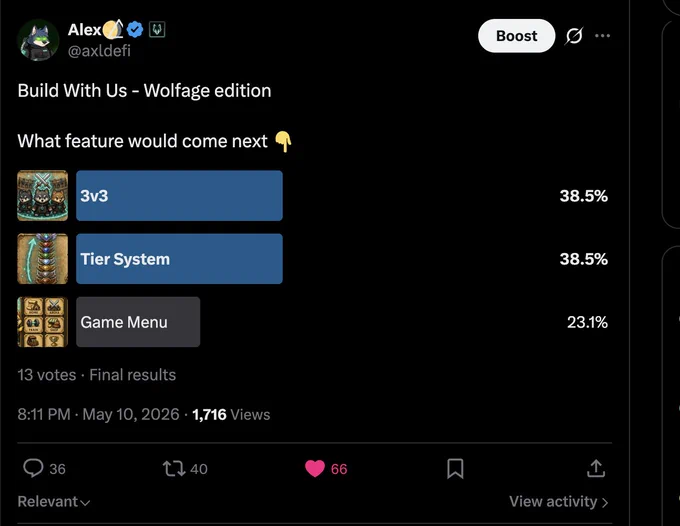This screenshot has height=526, width=680.
Task: Expand the Relevant sort dropdown
Action: [x=54, y=502]
